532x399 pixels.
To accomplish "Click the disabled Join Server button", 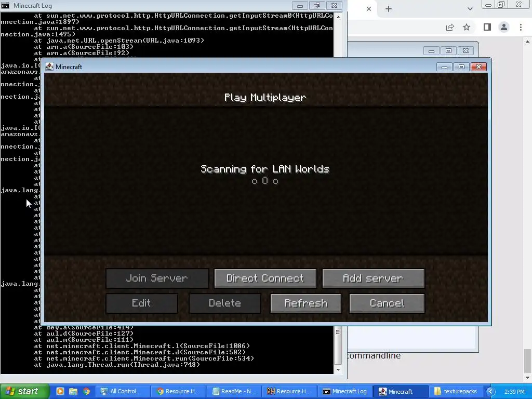I will (x=157, y=278).
